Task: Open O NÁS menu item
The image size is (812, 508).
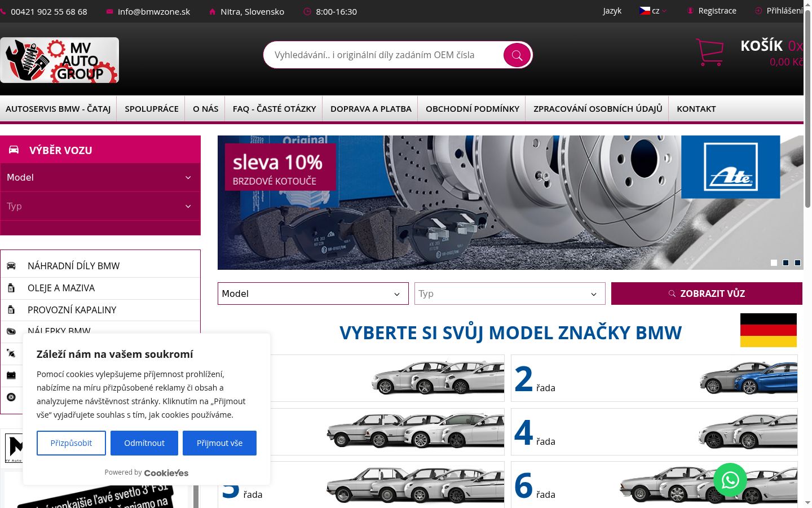Action: pos(206,108)
